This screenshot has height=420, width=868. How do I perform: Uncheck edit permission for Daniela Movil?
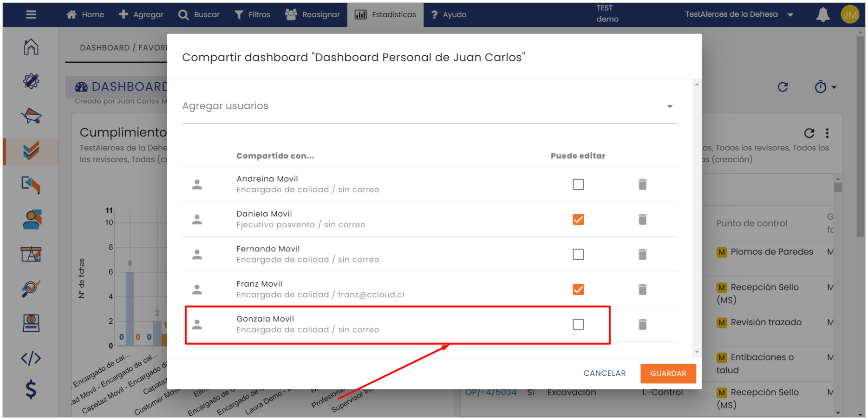[x=578, y=219]
